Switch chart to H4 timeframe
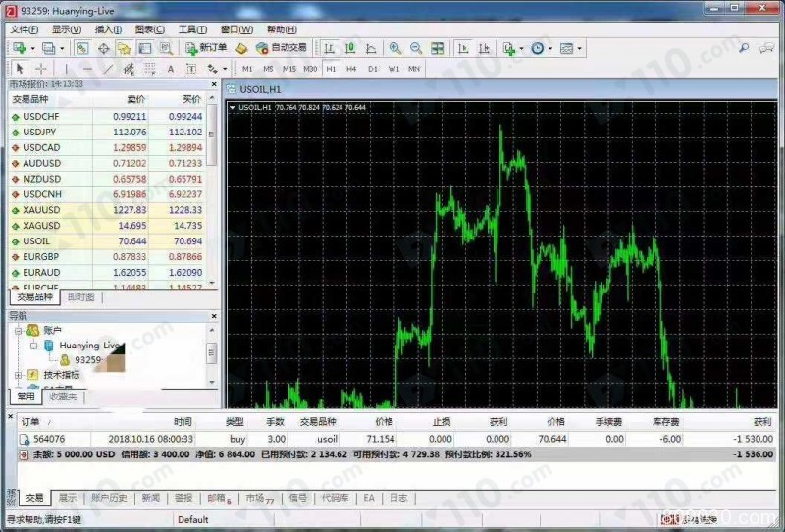The image size is (785, 532). (351, 69)
